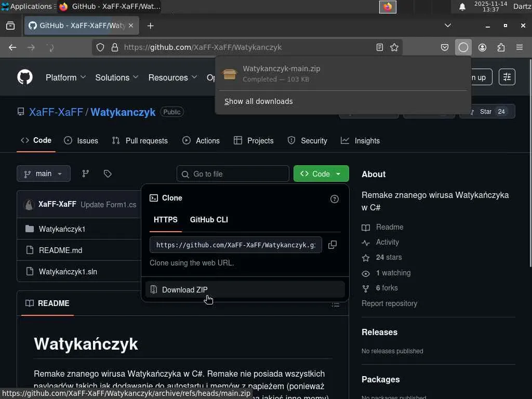Open the Update Form1.cs commit message
Image resolution: width=532 pixels, height=399 pixels.
(108, 205)
